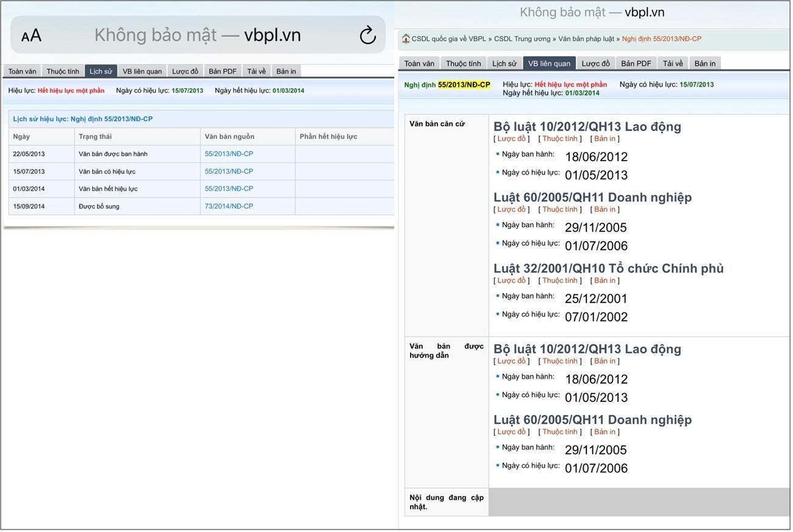Click 'Nội dung đang cập nhật.' label
793x532 pixels.
click(x=446, y=502)
